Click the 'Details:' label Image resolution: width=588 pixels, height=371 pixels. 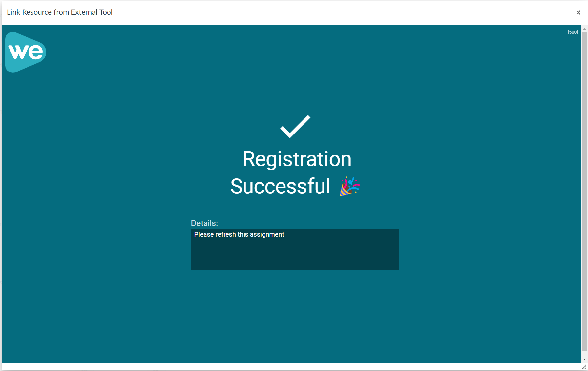[204, 223]
